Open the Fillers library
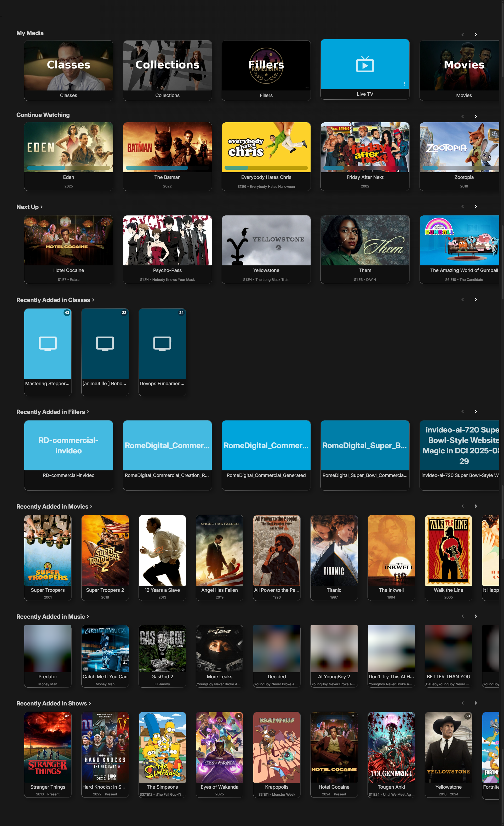Screen dimensions: 504x826 click(x=266, y=65)
